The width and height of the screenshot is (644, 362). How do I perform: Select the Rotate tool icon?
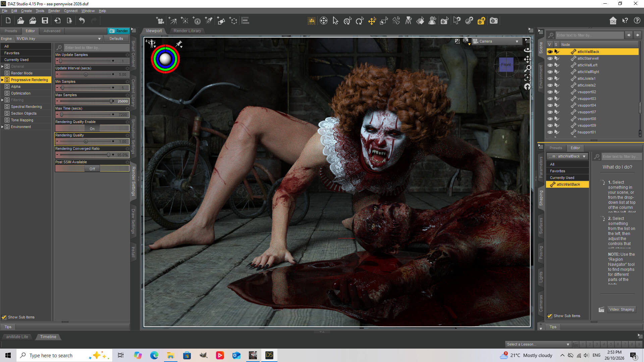click(x=360, y=21)
